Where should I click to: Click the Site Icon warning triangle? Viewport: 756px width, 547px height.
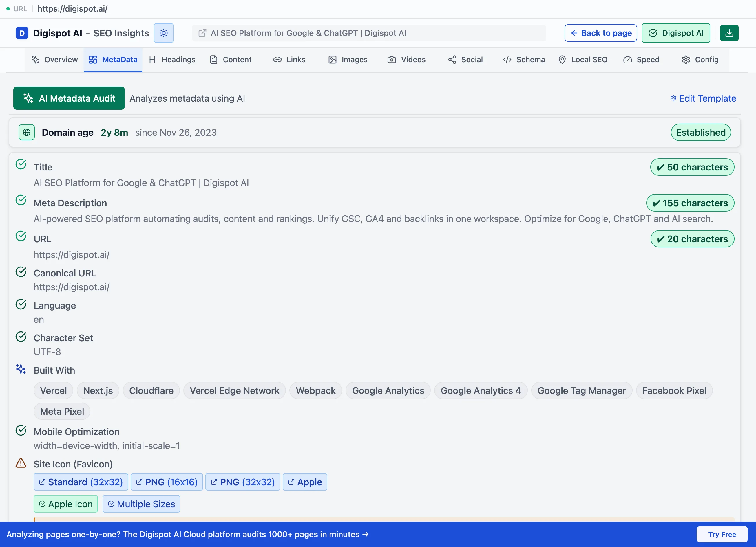coord(21,463)
